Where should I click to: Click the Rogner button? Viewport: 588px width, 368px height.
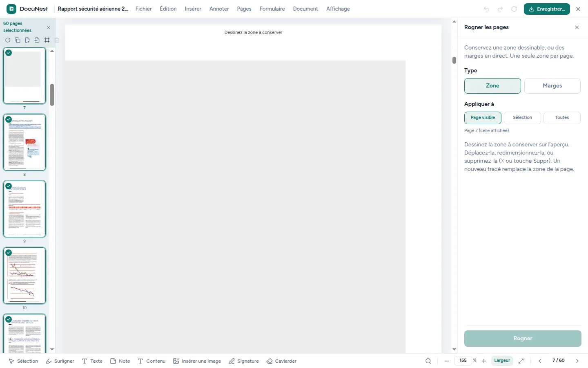(x=523, y=339)
